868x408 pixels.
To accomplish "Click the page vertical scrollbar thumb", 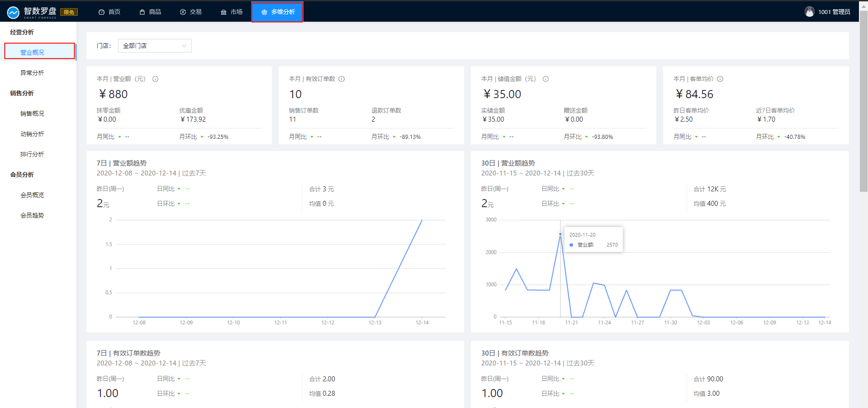I will click(x=863, y=100).
